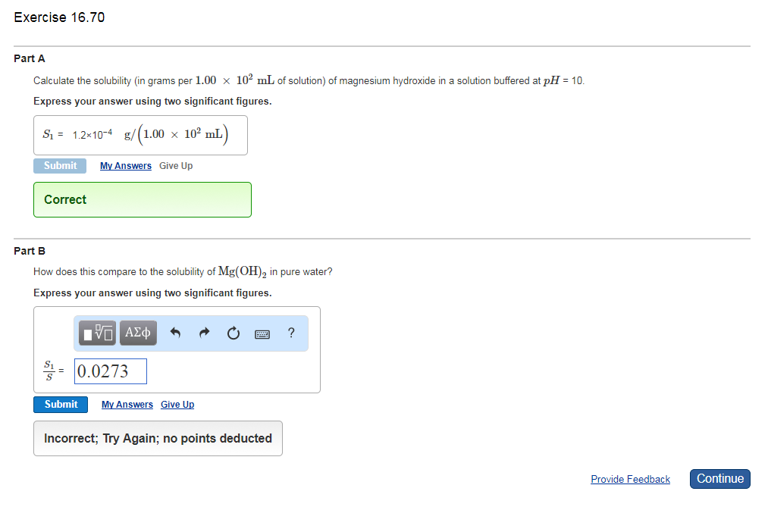Click the Incorrect Try Again message box

[157, 438]
